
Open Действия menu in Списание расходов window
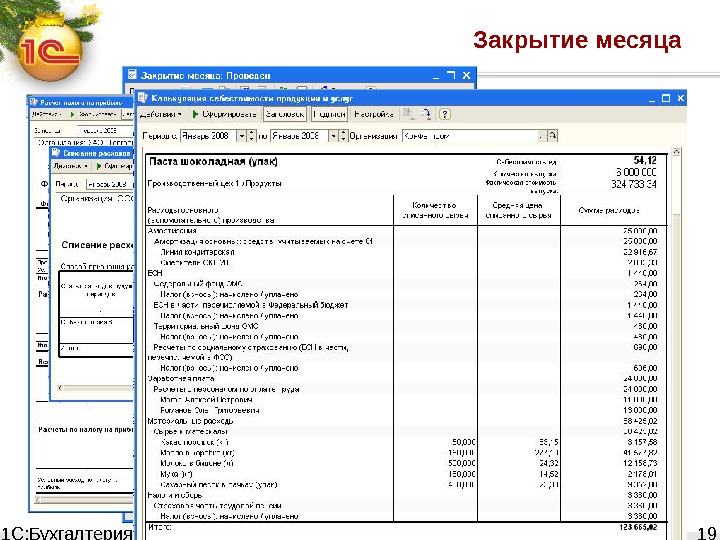click(70, 166)
